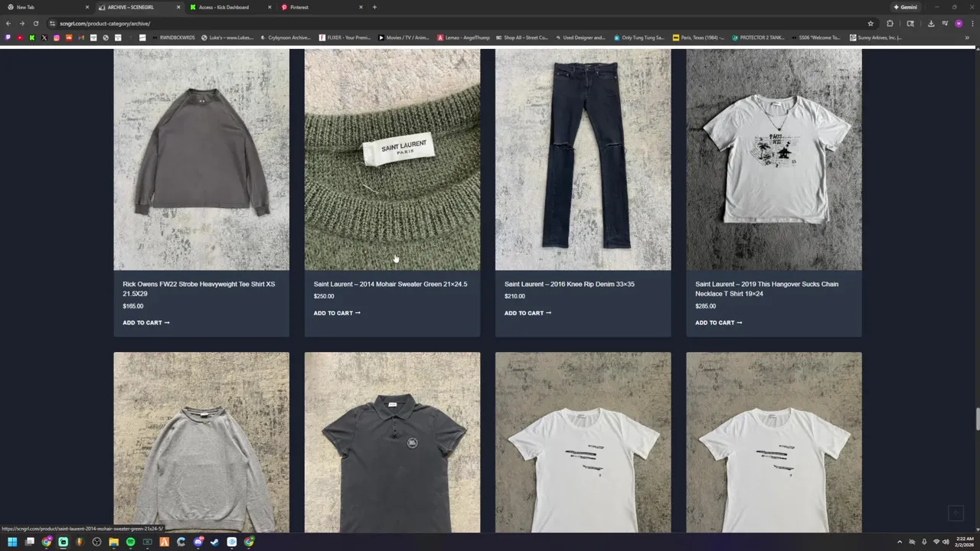Open the X (Twitter) bookmark icon
The image size is (980, 551).
click(x=44, y=37)
